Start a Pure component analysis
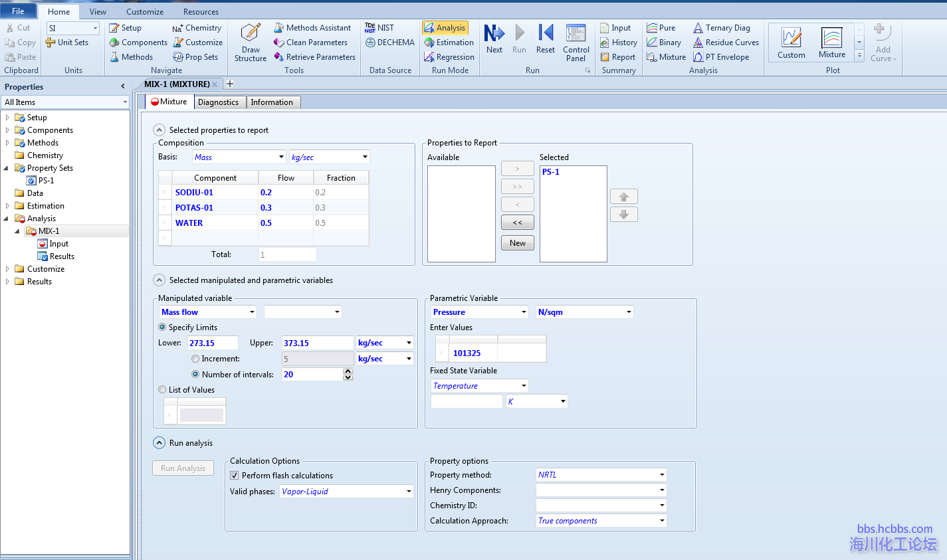This screenshot has width=947, height=560. (x=661, y=28)
